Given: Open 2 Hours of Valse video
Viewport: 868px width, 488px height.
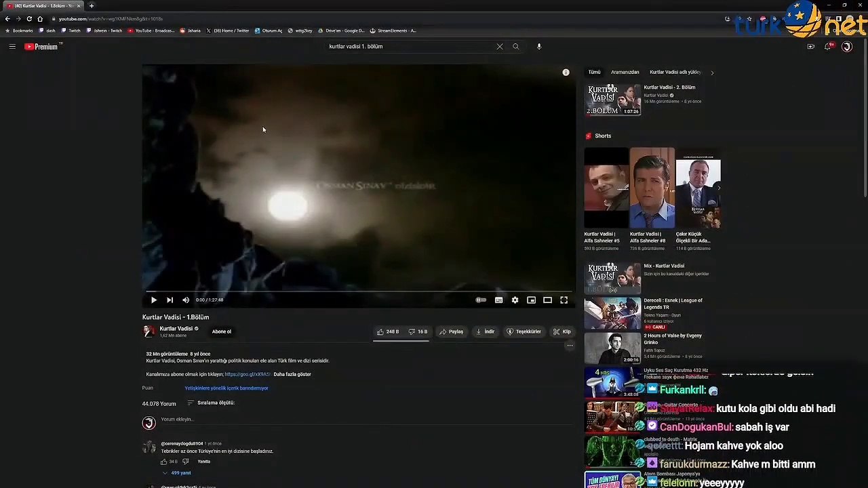Looking at the screenshot, I should tap(612, 348).
